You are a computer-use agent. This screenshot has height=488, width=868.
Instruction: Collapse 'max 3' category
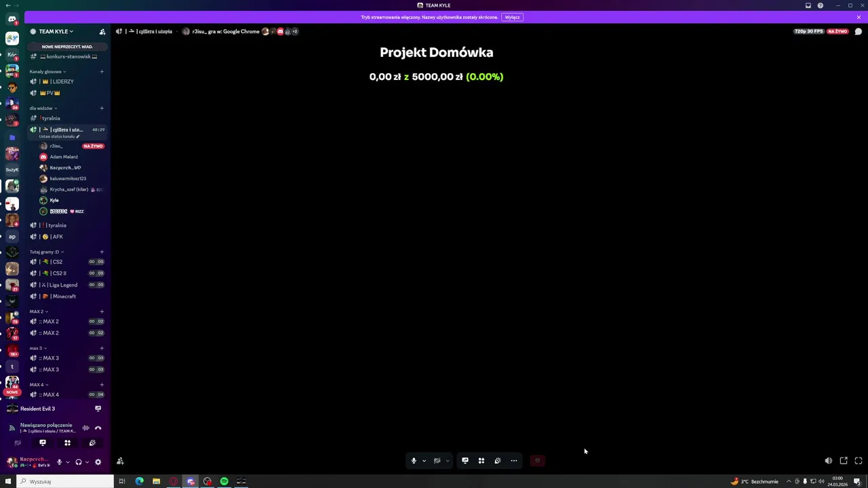pyautogui.click(x=39, y=348)
